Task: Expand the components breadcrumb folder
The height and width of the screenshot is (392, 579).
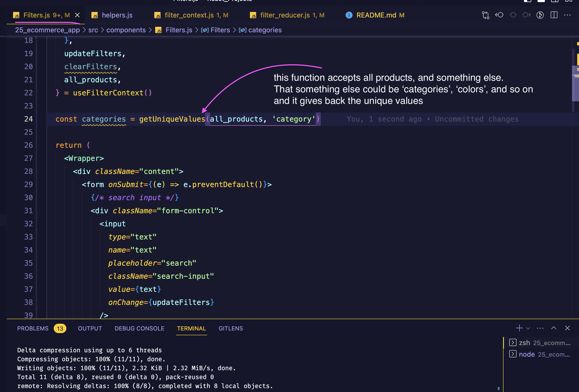Action: tap(126, 30)
